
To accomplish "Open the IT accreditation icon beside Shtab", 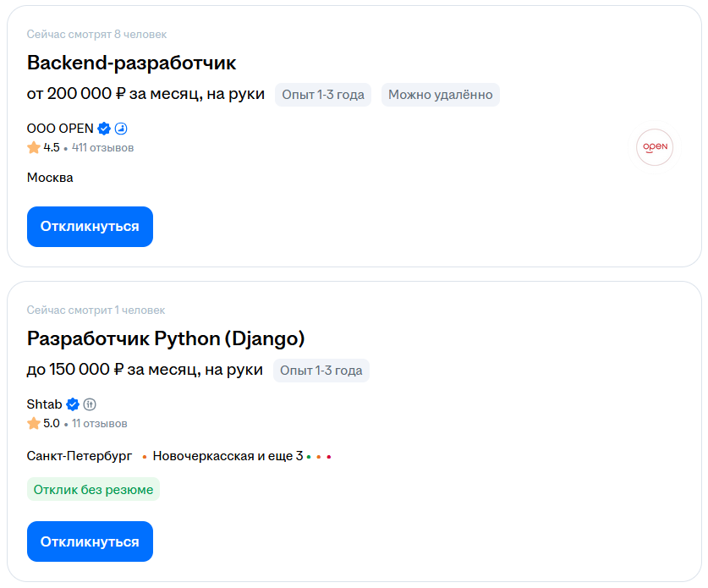I will [91, 404].
